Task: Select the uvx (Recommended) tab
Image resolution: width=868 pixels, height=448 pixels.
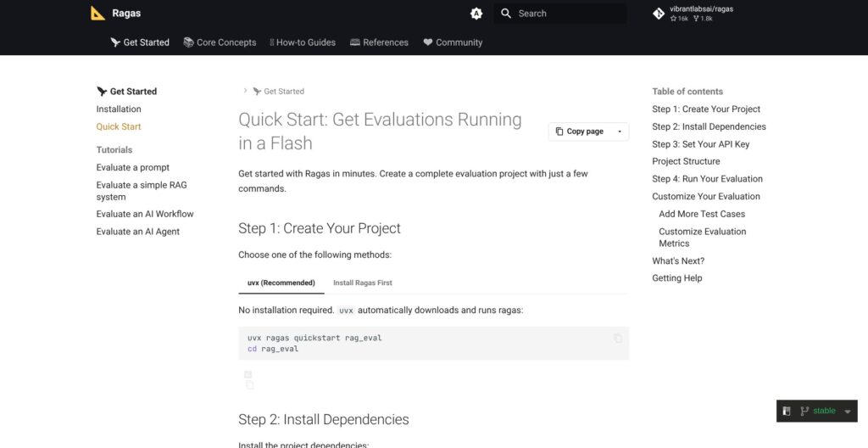Action: click(x=281, y=283)
